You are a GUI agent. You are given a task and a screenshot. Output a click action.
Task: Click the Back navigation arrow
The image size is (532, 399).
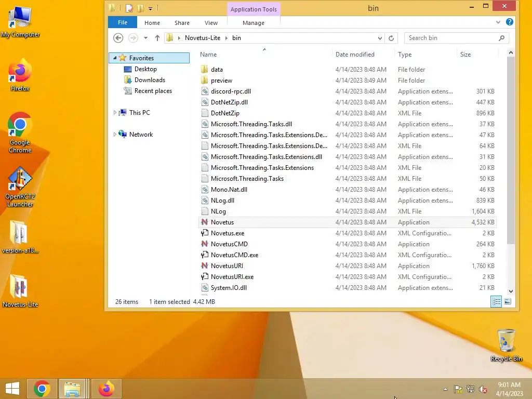[118, 37]
